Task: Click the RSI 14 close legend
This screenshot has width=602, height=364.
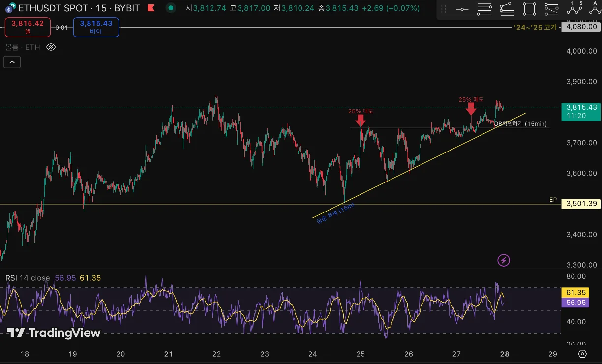Action: click(x=28, y=278)
